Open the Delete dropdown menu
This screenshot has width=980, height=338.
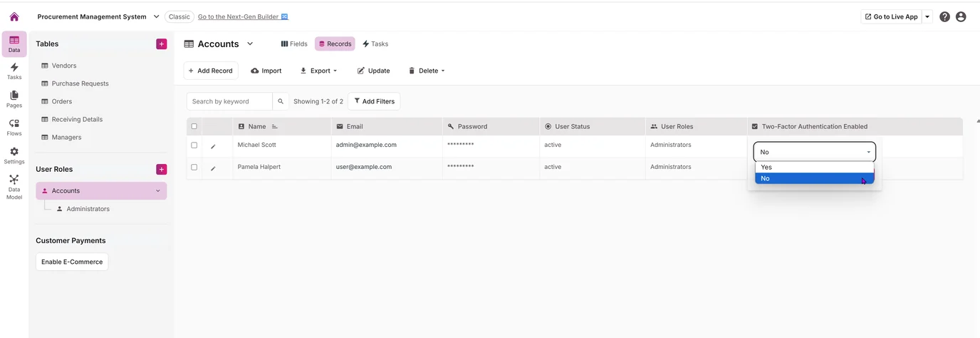[427, 71]
